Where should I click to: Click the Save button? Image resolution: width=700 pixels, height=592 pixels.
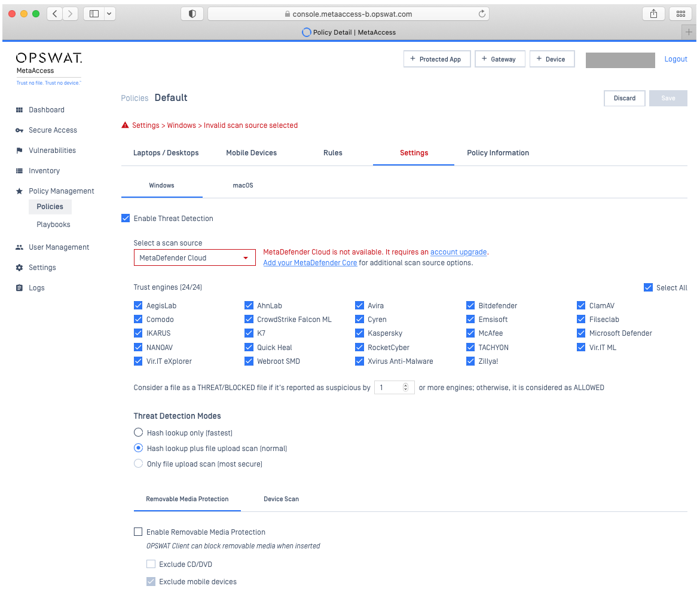(x=668, y=98)
